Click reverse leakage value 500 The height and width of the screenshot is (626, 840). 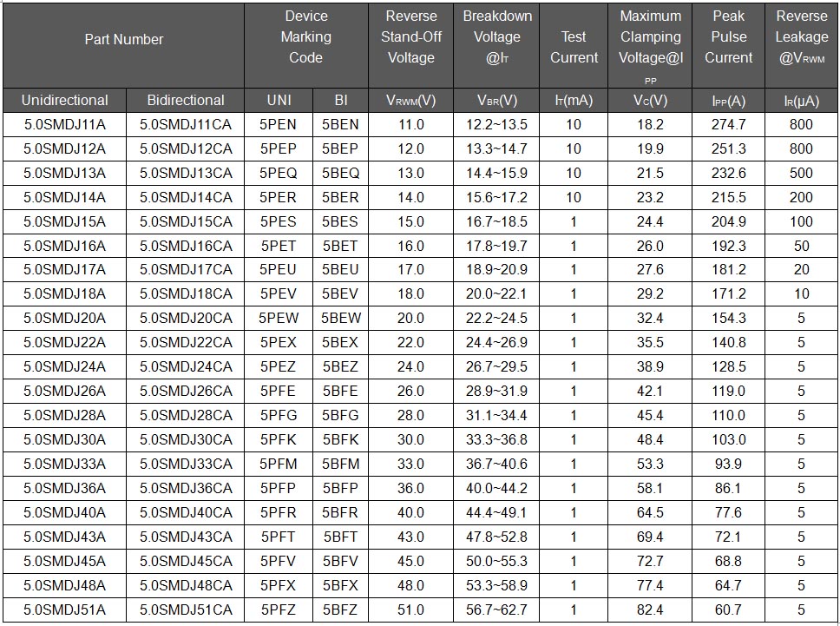801,174
